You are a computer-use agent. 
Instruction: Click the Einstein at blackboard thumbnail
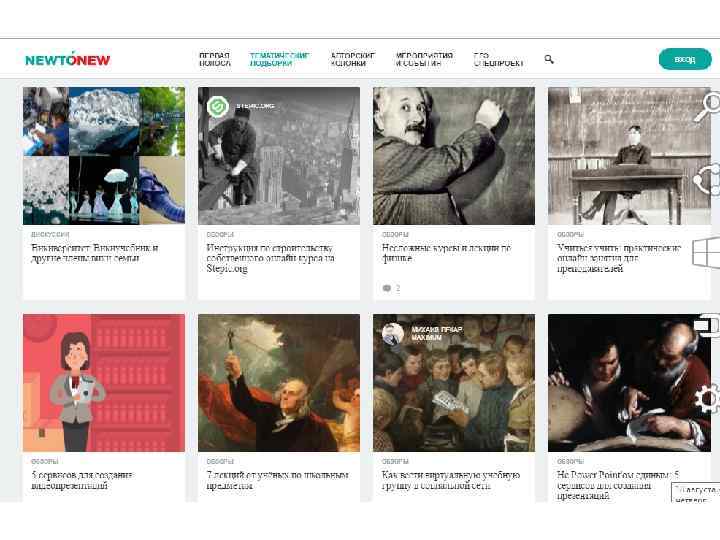click(454, 156)
